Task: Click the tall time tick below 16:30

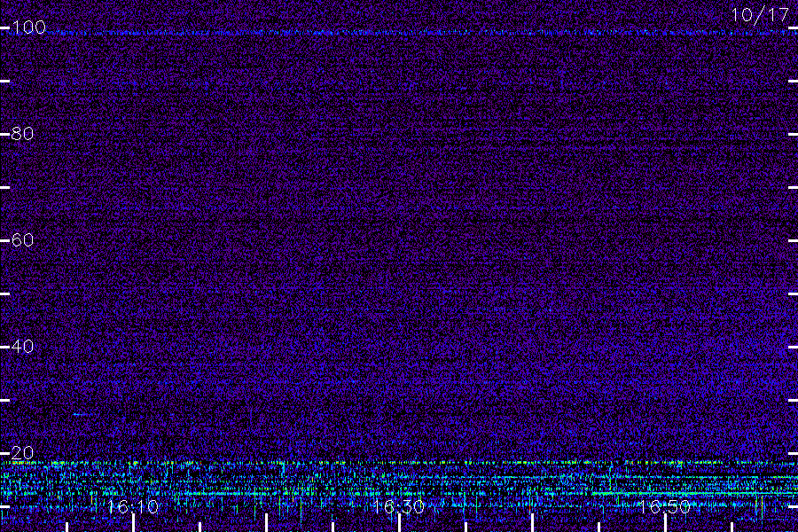Action: pos(399,523)
